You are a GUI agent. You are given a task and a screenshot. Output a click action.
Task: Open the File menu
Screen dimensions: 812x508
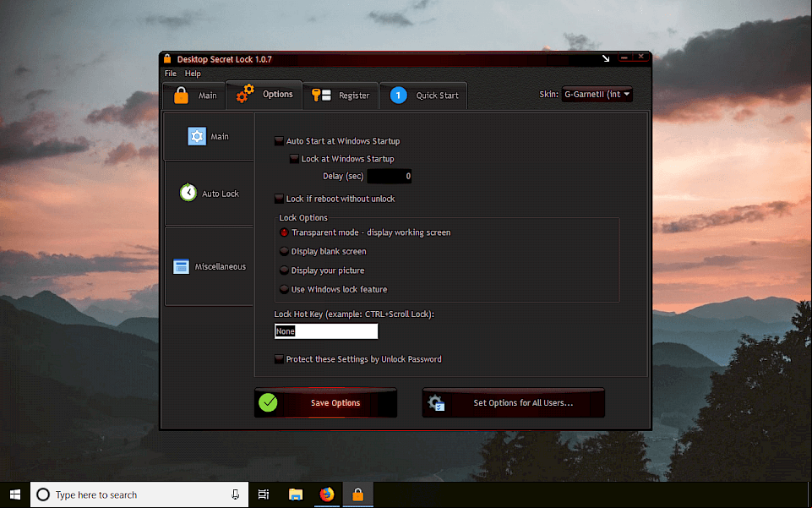171,74
